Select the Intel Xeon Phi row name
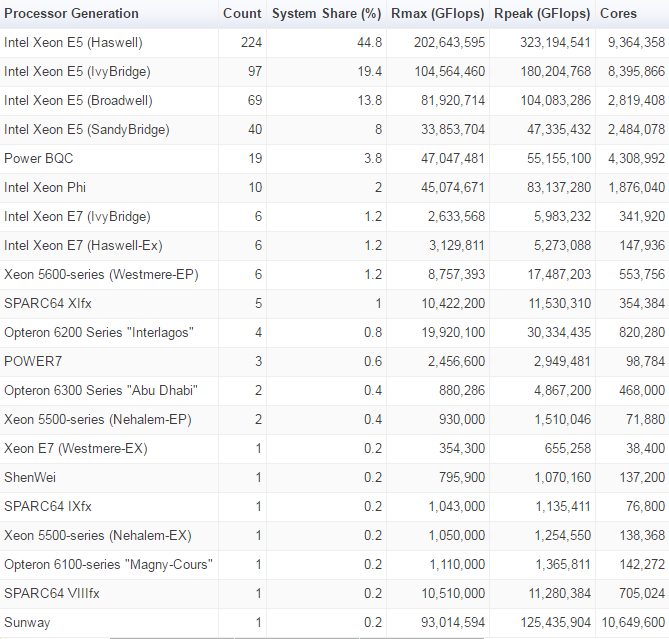Viewport: 669px width, 639px height. point(45,188)
